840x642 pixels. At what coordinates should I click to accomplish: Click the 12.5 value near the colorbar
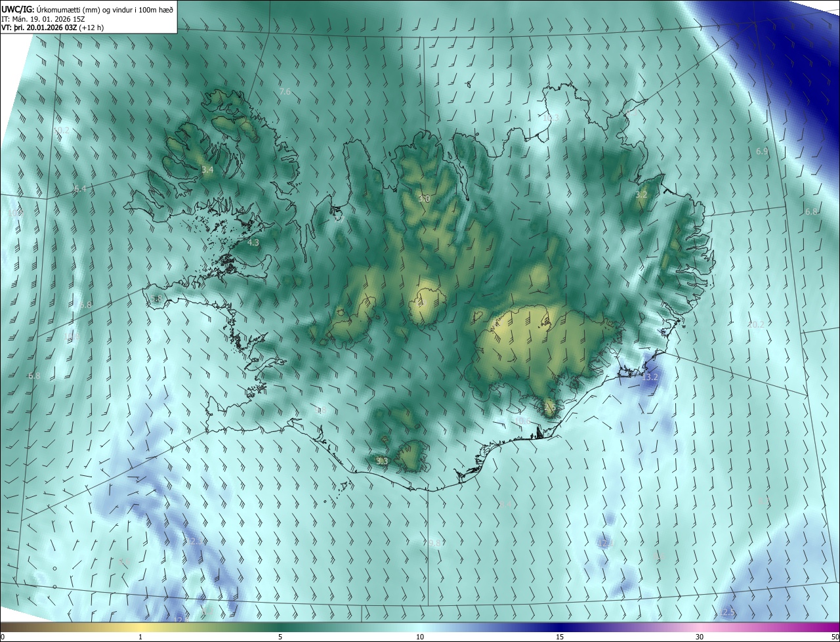pyautogui.click(x=727, y=612)
